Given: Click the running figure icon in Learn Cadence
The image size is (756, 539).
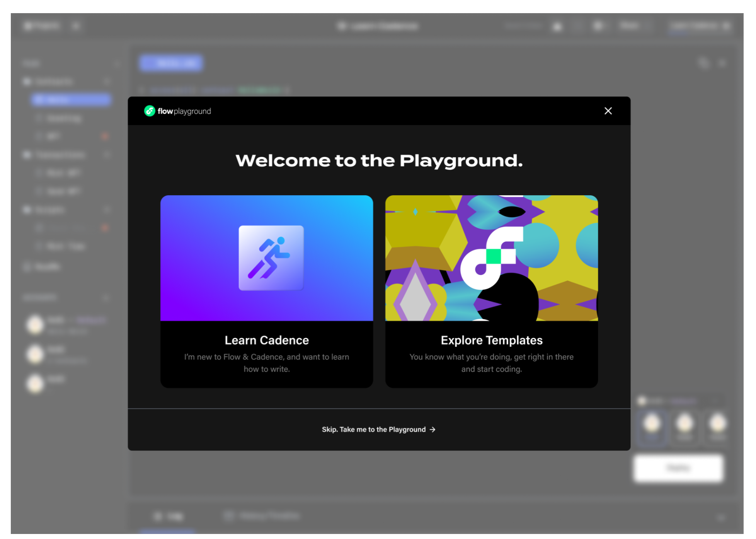Looking at the screenshot, I should [x=271, y=258].
